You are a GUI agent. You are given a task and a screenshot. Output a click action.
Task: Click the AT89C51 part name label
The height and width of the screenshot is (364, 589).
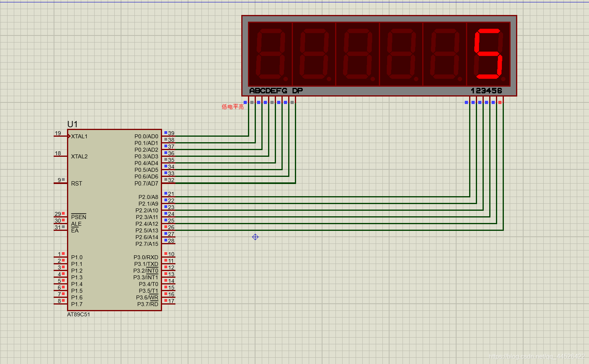click(78, 314)
